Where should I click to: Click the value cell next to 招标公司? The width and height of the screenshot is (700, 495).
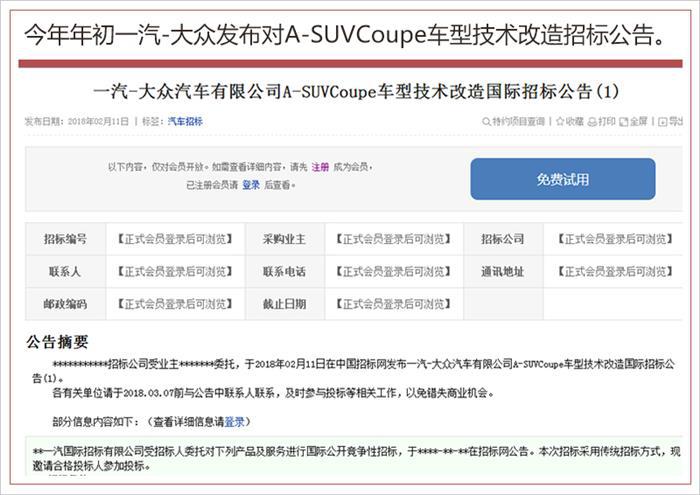pyautogui.click(x=613, y=239)
